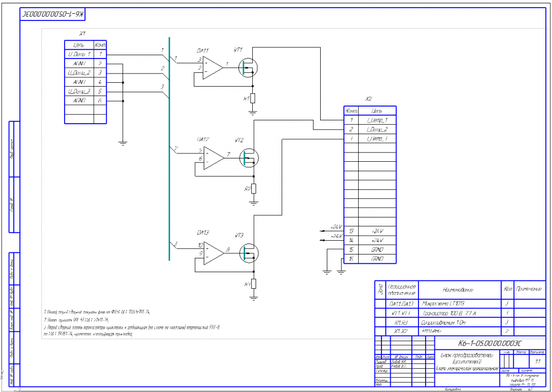Select resistor R1 below VT1
The image size is (552, 392).
click(x=253, y=98)
